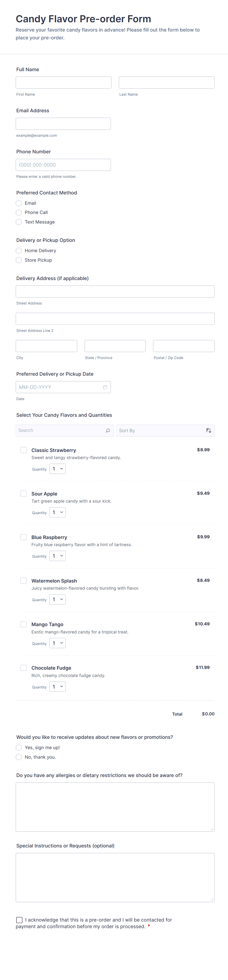Open Blue Raspberry quantity dropdown
This screenshot has height=980, width=228.
coord(58,556)
